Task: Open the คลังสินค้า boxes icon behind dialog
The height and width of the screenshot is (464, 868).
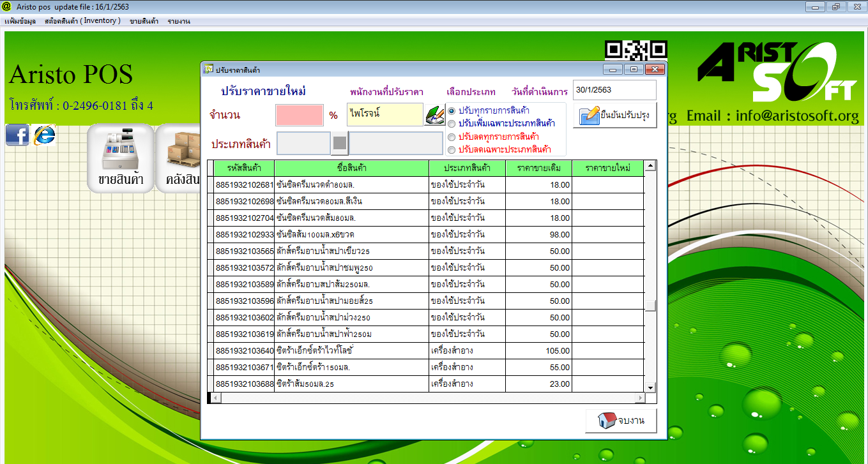Action: [x=178, y=158]
